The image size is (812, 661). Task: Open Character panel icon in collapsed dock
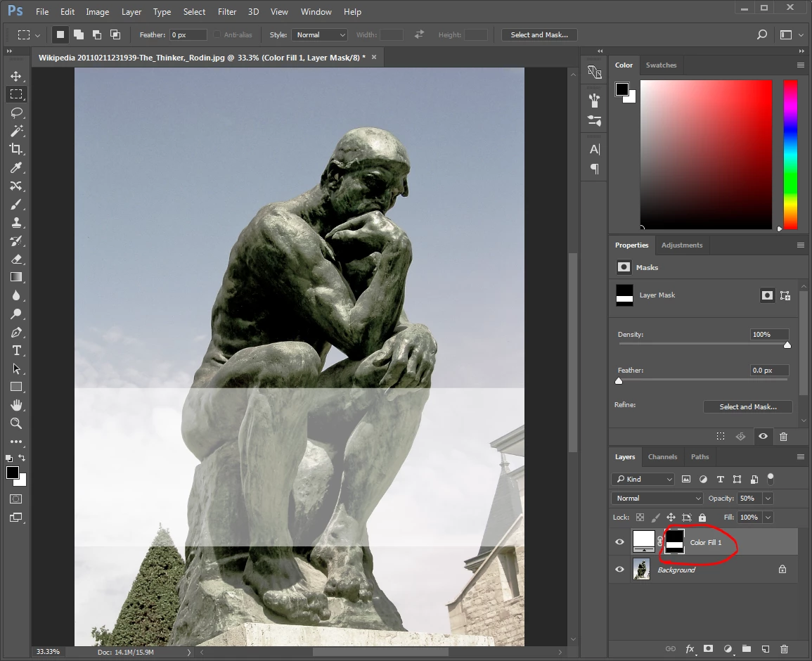[595, 150]
